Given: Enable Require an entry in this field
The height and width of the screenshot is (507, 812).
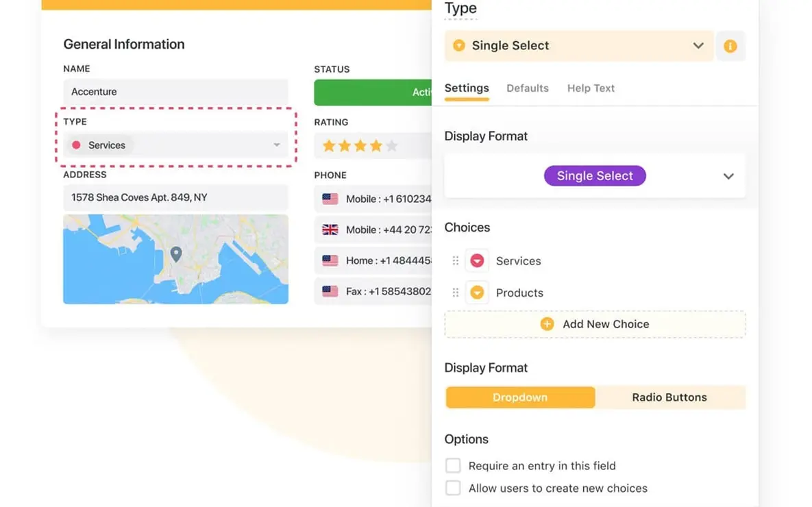Looking at the screenshot, I should coord(453,466).
